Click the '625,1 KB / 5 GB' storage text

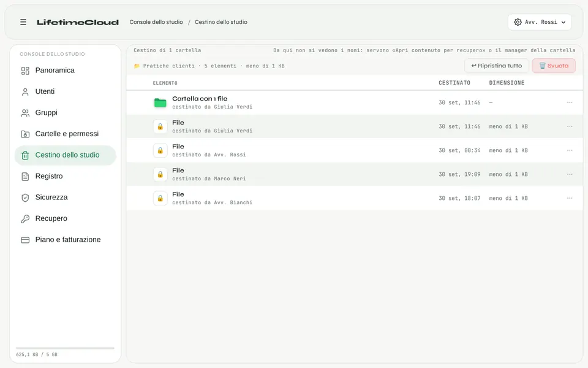(x=37, y=355)
